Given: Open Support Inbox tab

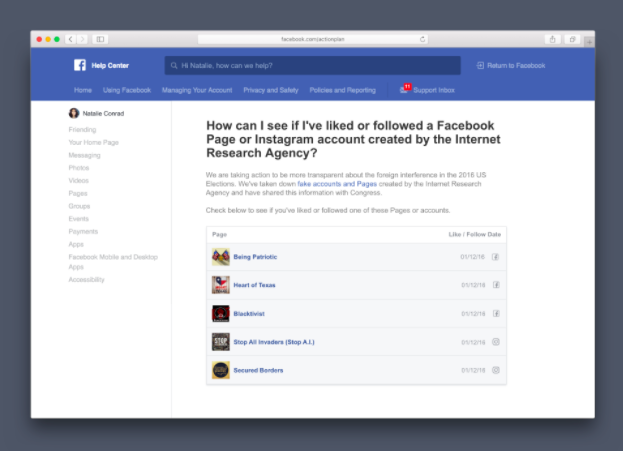Looking at the screenshot, I should coord(434,90).
